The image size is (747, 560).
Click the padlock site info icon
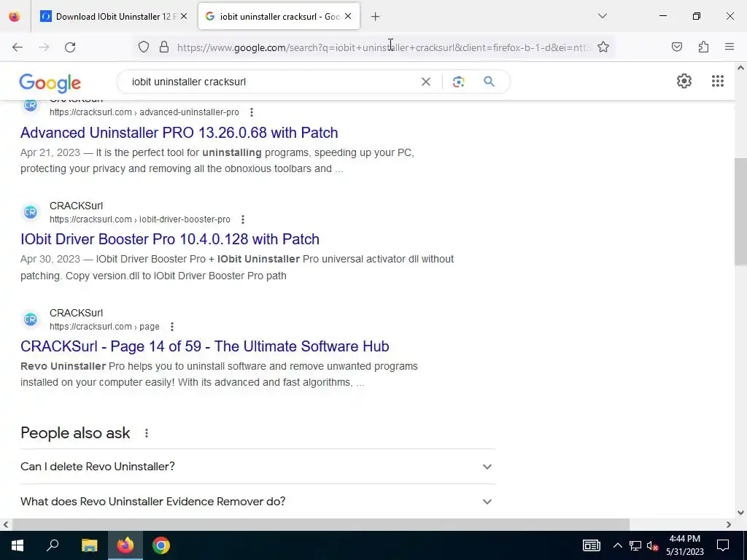[164, 47]
